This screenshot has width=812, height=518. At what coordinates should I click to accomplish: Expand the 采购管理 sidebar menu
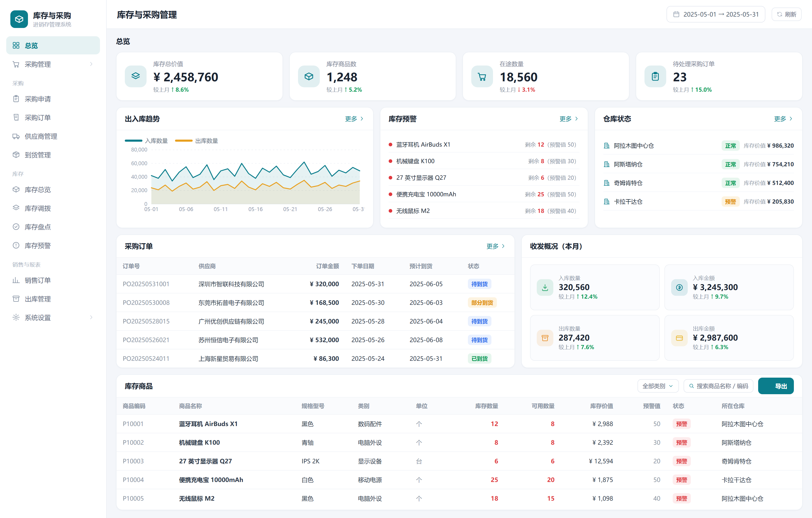tap(53, 64)
